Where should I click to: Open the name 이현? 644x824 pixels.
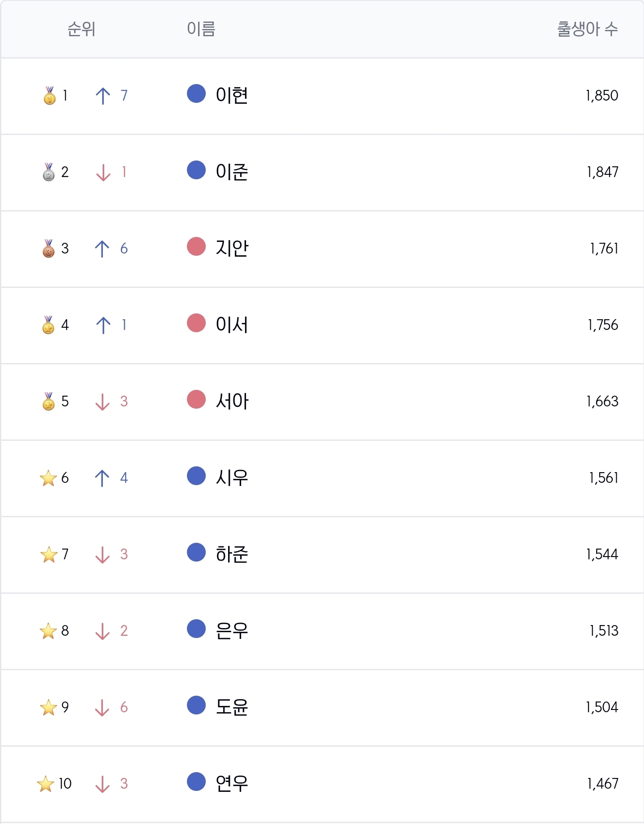[x=232, y=95]
